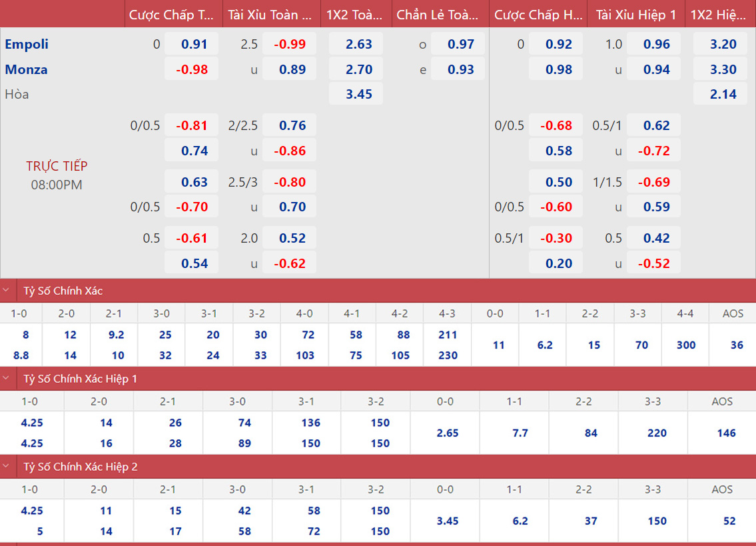Screen dimensions: 756x546
Task: Choose the even-goals option at 0.93
Action: tap(461, 69)
